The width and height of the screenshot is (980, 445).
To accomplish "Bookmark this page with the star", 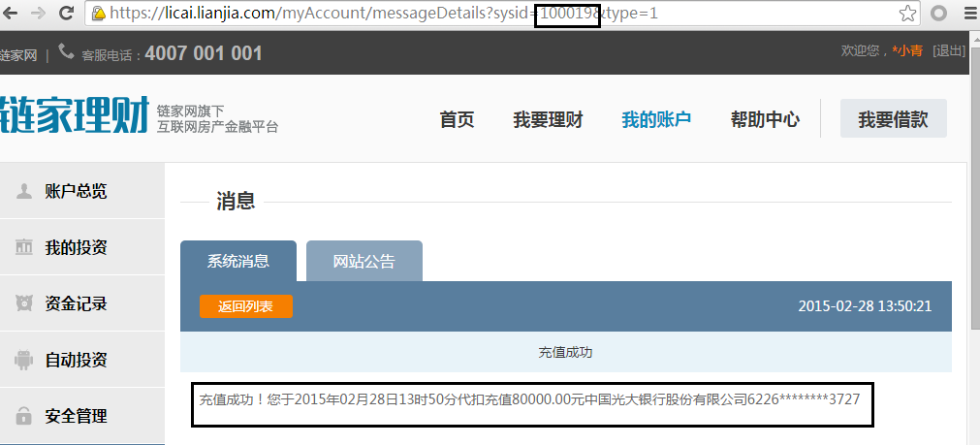I will 907,14.
